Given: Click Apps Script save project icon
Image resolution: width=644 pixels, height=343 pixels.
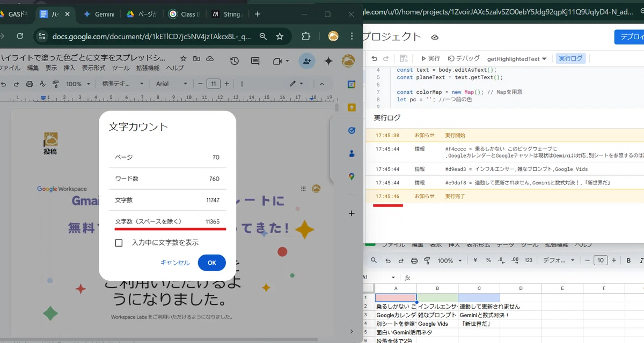Looking at the screenshot, I should [404, 58].
